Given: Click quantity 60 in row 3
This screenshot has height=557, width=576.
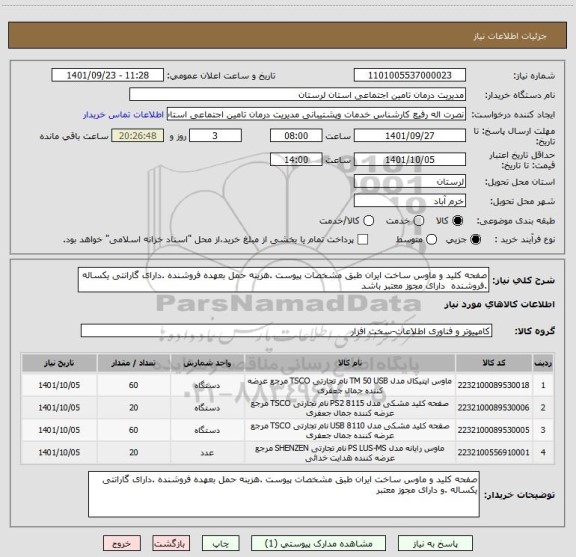Looking at the screenshot, I should point(134,430).
